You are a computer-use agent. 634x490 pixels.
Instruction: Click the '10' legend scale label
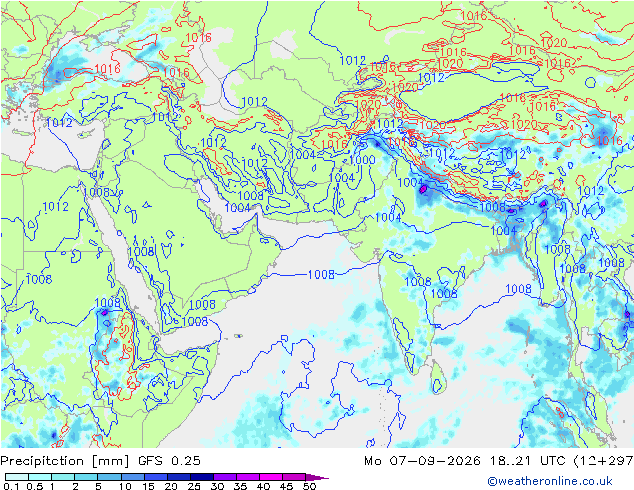click(125, 486)
